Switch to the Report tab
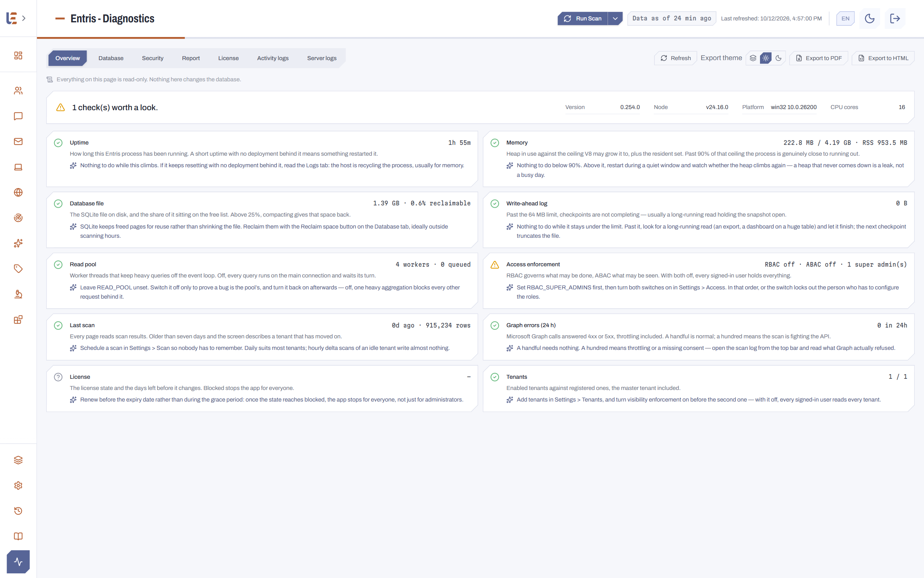Screen dimensions: 924x578 click(191, 58)
